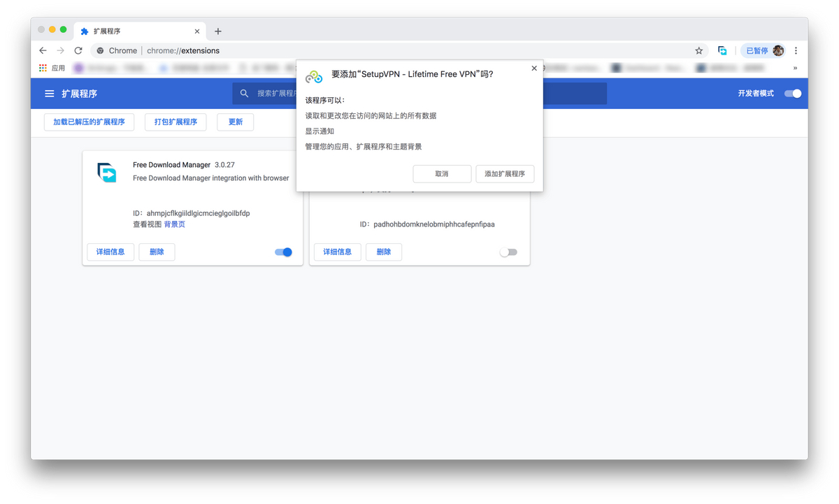Open the 背景页 background page link
The width and height of the screenshot is (839, 504).
(x=175, y=224)
